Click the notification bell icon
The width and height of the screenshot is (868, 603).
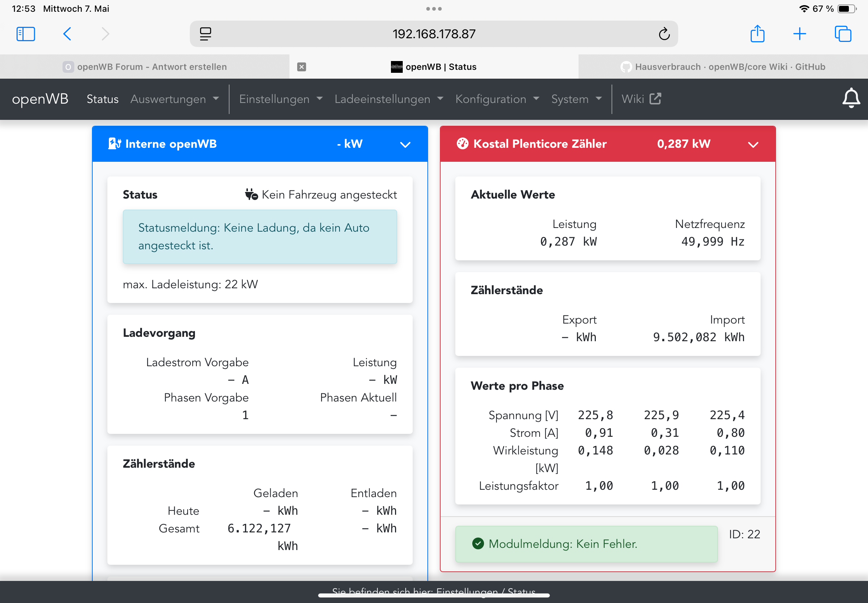tap(851, 99)
